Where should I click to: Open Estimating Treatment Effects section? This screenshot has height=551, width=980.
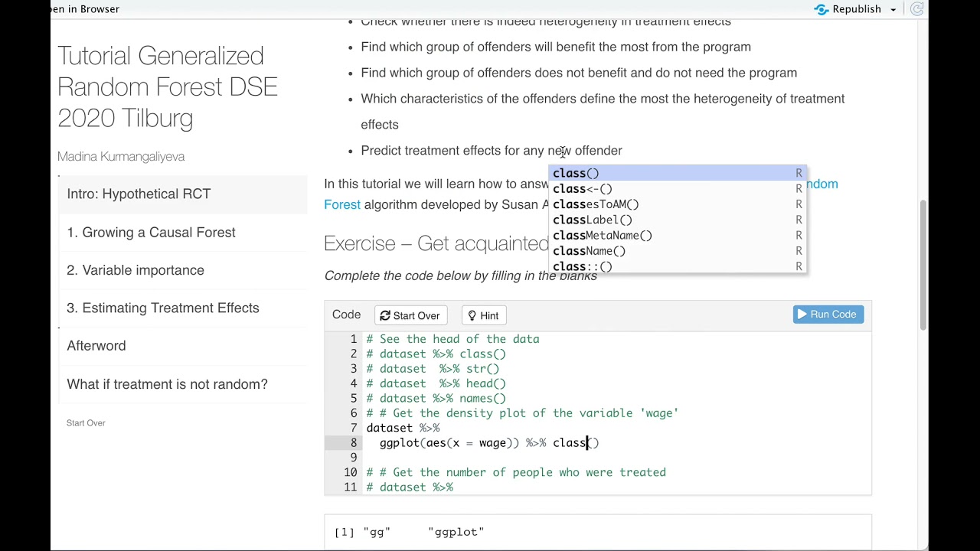pos(163,308)
